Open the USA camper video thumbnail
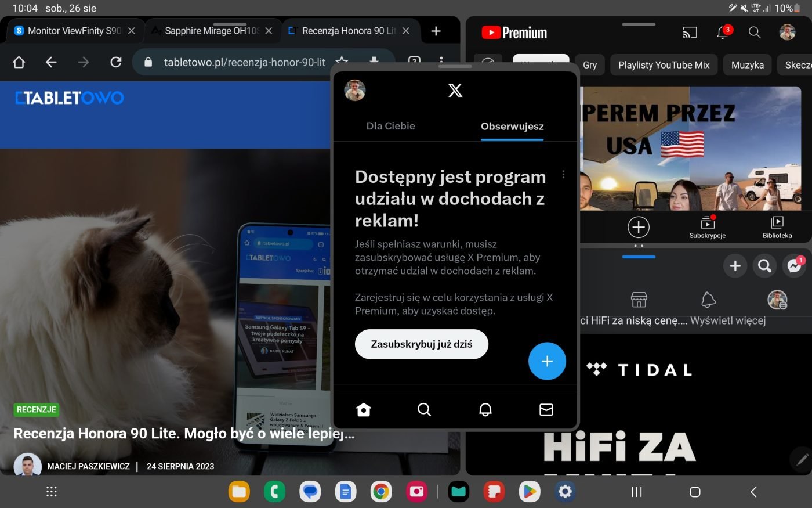812x508 pixels. pos(690,149)
